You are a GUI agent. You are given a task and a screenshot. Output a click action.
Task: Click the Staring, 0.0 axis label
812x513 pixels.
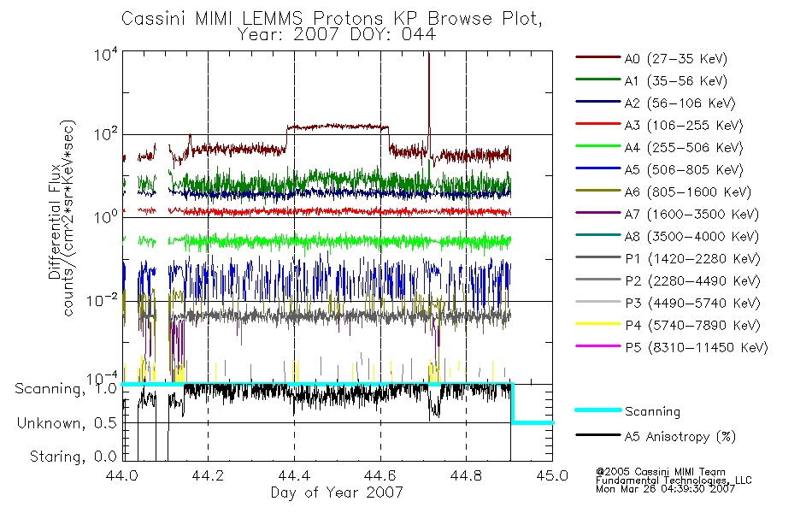pos(73,457)
